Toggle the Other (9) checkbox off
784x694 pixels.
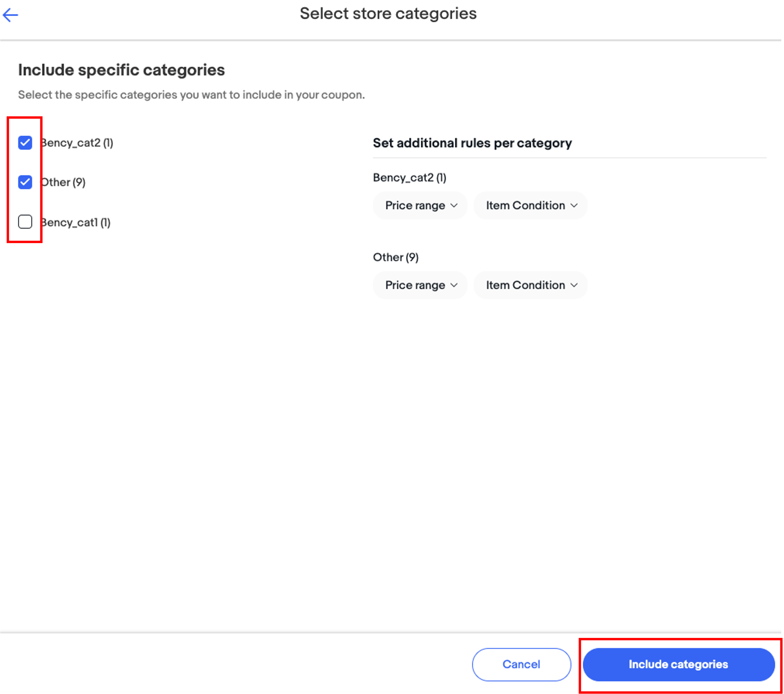point(25,182)
